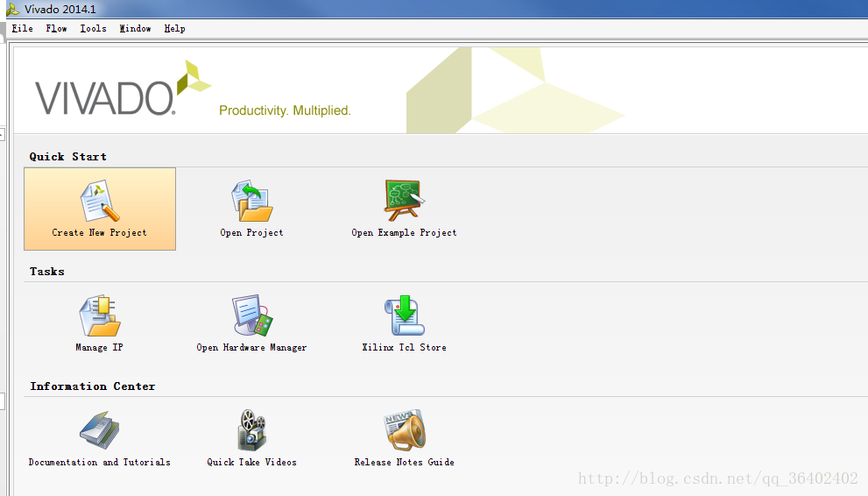
Task: Click the "Open Hardware Manager" text link
Action: (x=252, y=347)
